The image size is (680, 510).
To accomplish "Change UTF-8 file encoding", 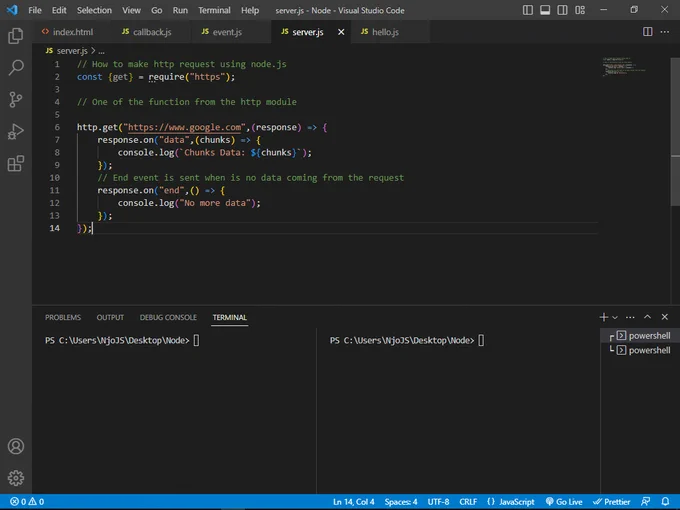I will 438,502.
